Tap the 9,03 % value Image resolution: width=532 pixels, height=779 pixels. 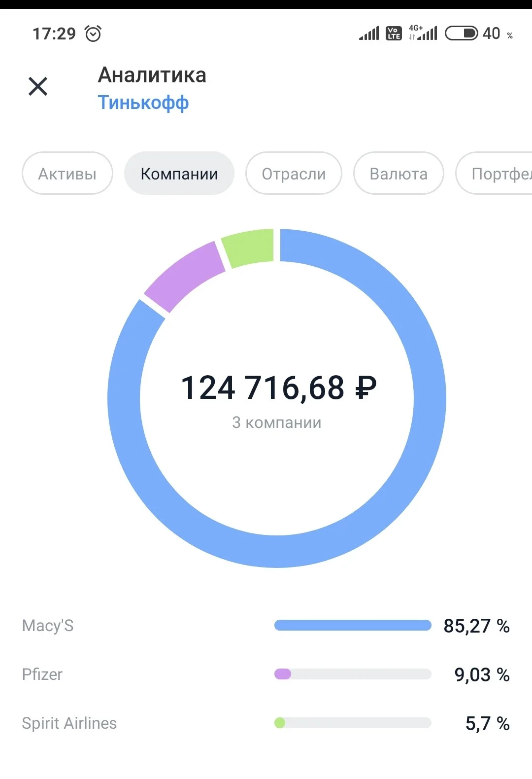pyautogui.click(x=482, y=675)
